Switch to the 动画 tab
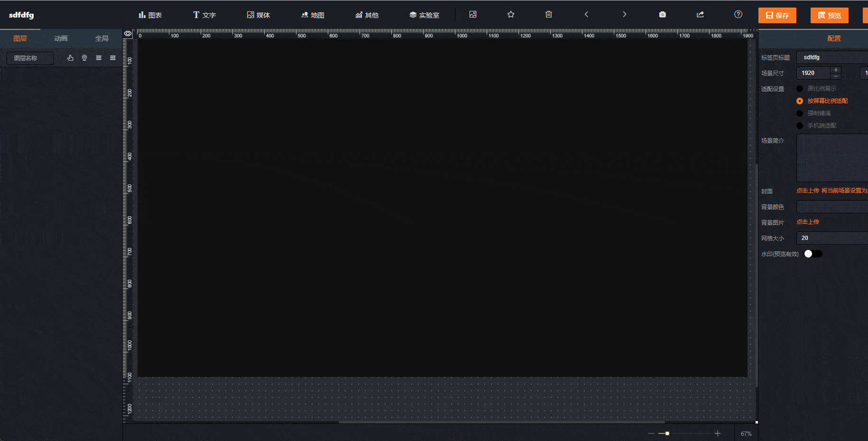The width and height of the screenshot is (868, 441). tap(61, 38)
